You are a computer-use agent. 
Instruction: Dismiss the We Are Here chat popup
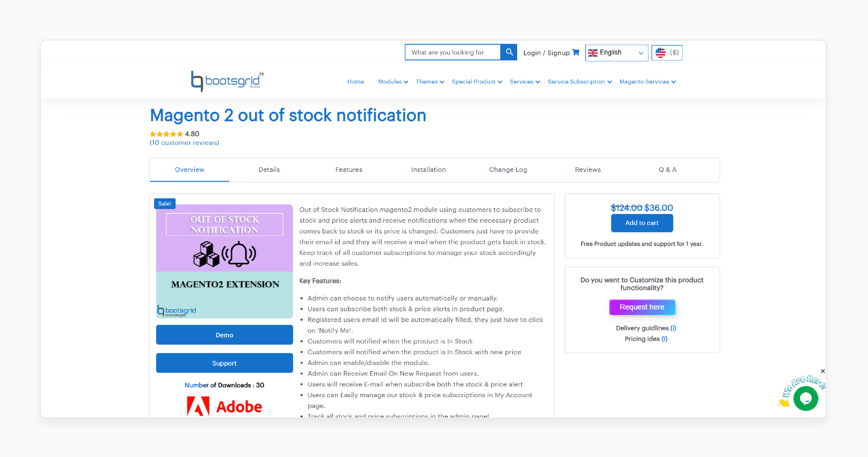(x=823, y=371)
